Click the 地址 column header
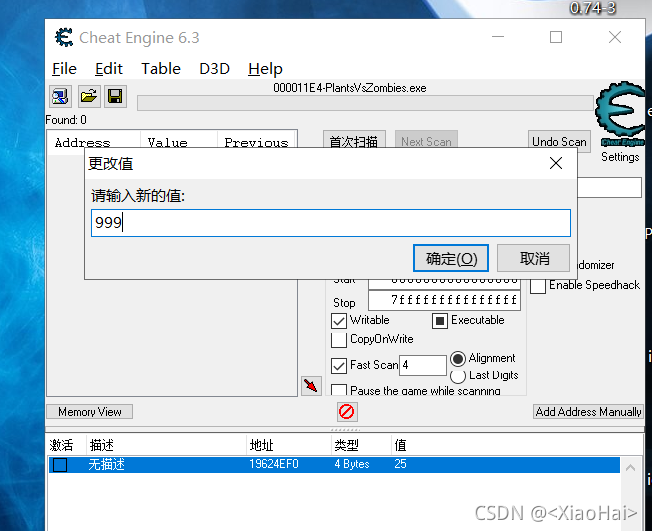The height and width of the screenshot is (531, 652). tap(289, 445)
